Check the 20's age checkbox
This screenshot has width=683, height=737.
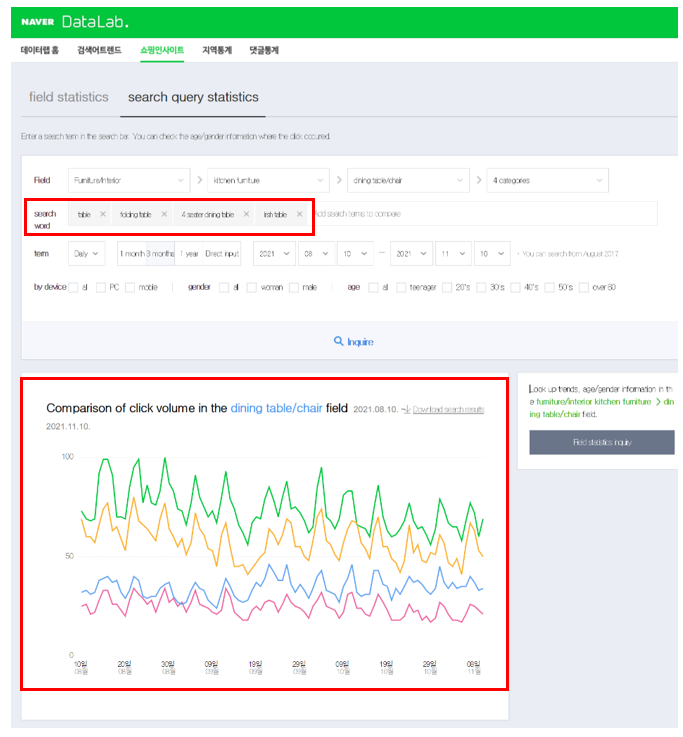pos(447,288)
